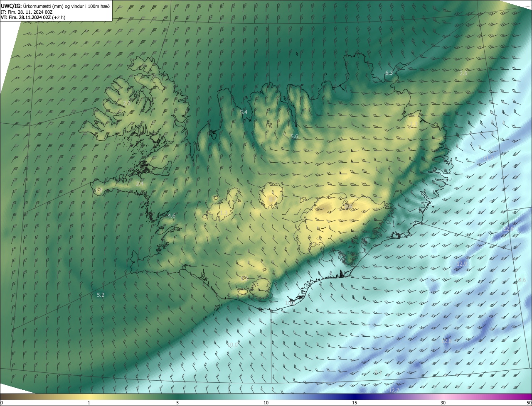
Task: Click the 2.4 value label on the map
Action: [x=140, y=183]
